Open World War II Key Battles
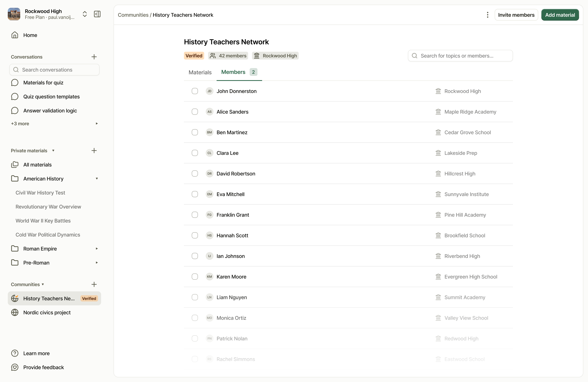The width and height of the screenshot is (588, 382). (x=43, y=221)
